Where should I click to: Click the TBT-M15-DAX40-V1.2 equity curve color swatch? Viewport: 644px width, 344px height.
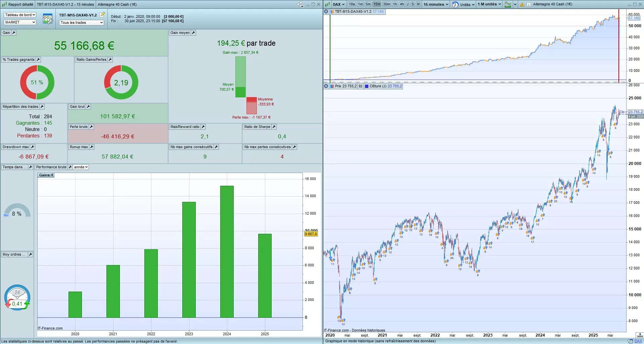[332, 11]
